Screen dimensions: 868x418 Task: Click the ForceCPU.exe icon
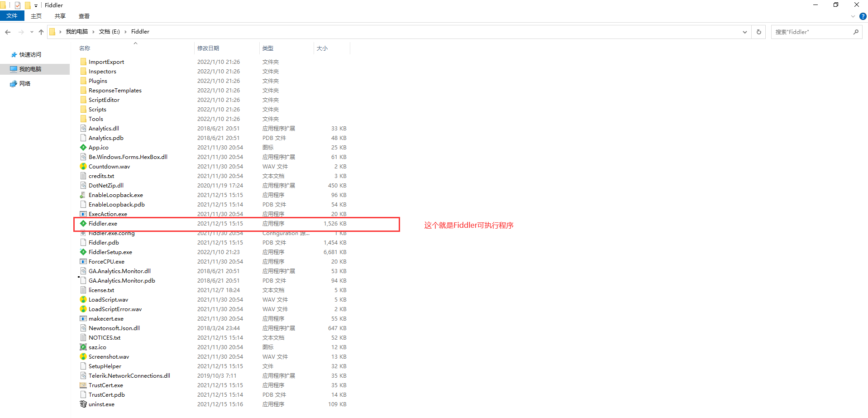tap(83, 261)
